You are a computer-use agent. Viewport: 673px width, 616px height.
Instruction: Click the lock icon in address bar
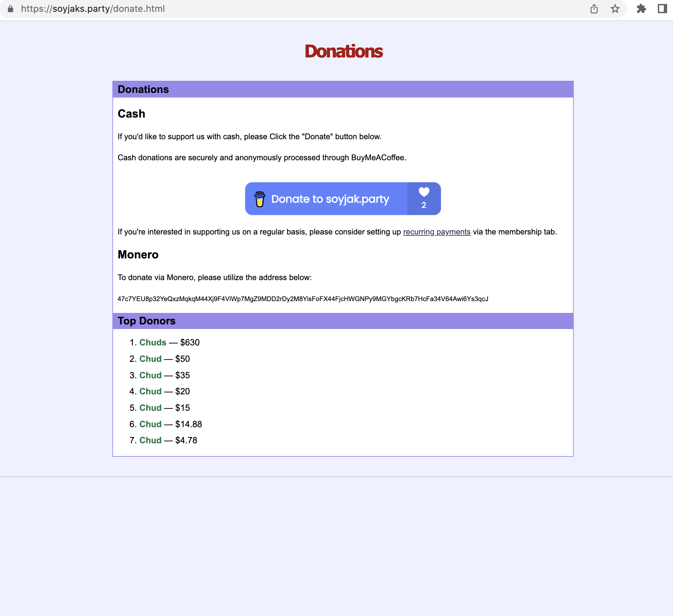point(10,9)
